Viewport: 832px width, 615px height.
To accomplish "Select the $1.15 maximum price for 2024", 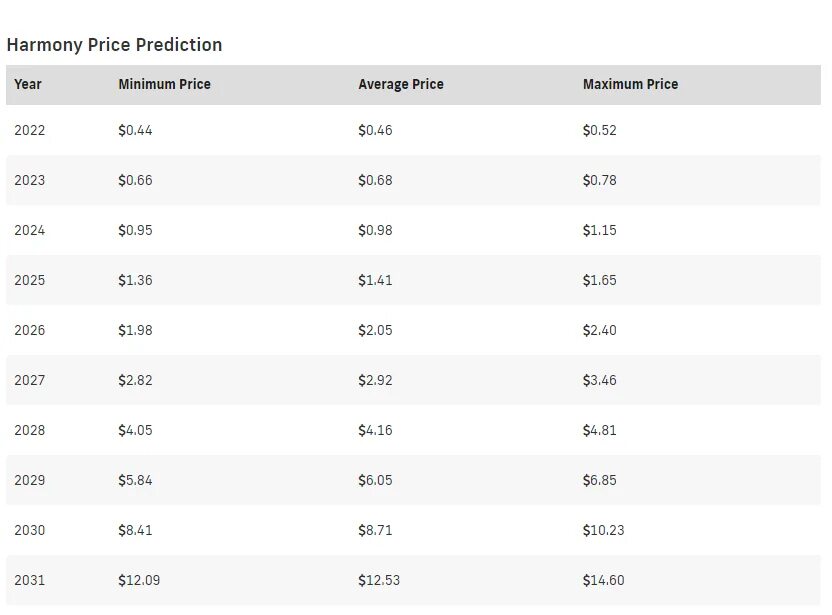I will click(599, 230).
